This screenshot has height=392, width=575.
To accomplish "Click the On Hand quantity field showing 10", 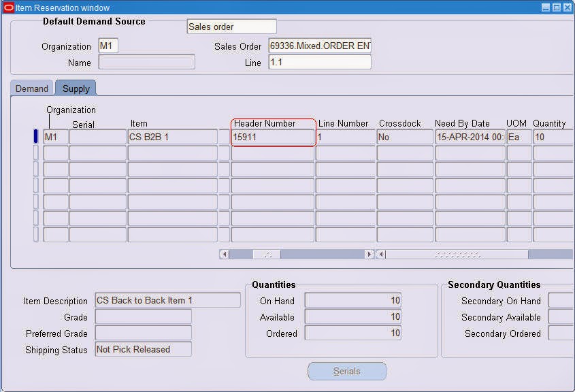I will click(352, 300).
